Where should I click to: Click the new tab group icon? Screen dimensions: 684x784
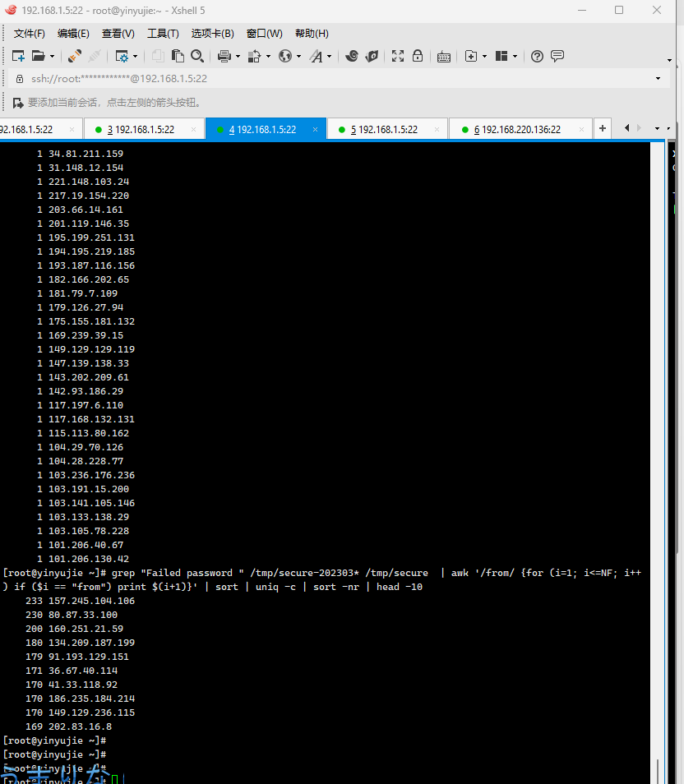[x=471, y=56]
